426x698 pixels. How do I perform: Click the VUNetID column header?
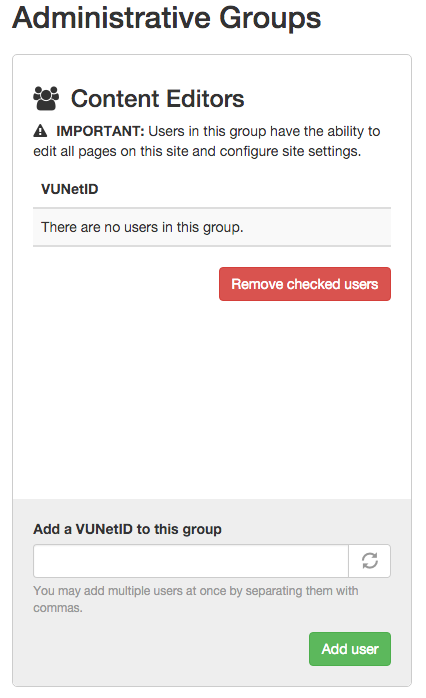pyautogui.click(x=69, y=189)
